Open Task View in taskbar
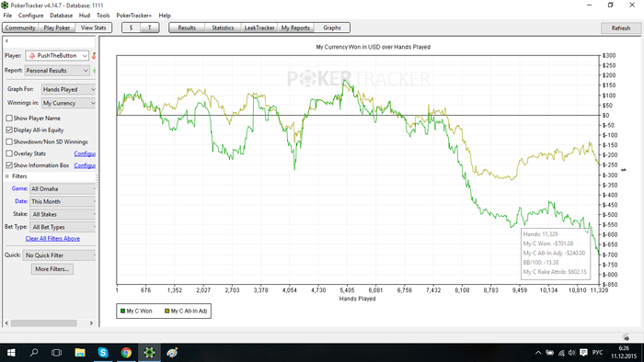The width and height of the screenshot is (644, 362). coord(56,353)
